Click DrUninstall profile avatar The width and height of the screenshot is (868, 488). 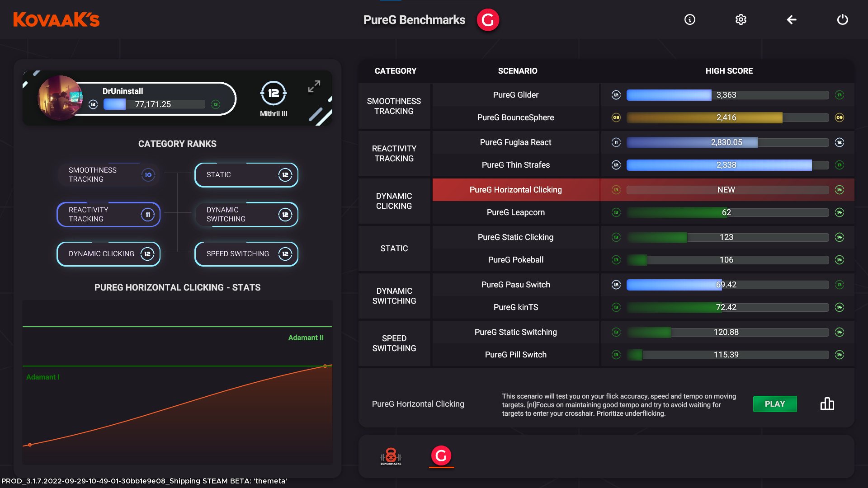[x=60, y=98]
